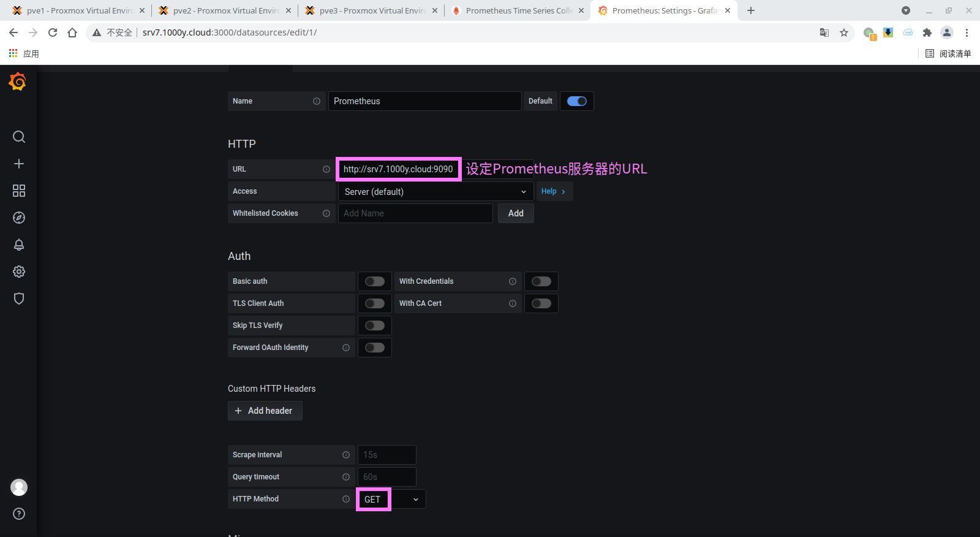This screenshot has height=537, width=980.
Task: Open the Dashboards grid icon in sidebar
Action: pos(19,191)
